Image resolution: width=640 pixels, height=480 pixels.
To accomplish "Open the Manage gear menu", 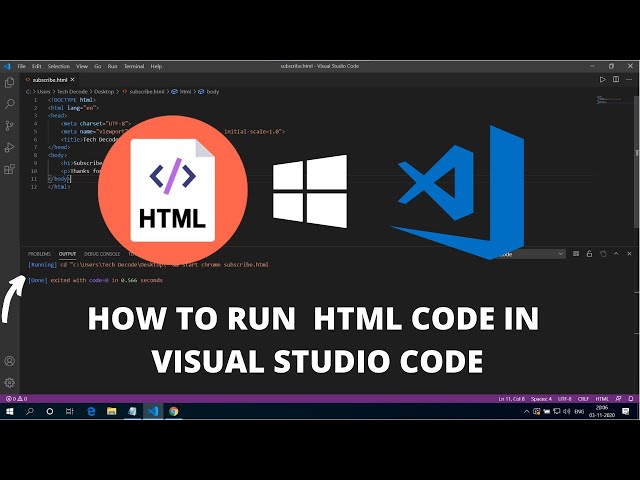I will pos(9,382).
